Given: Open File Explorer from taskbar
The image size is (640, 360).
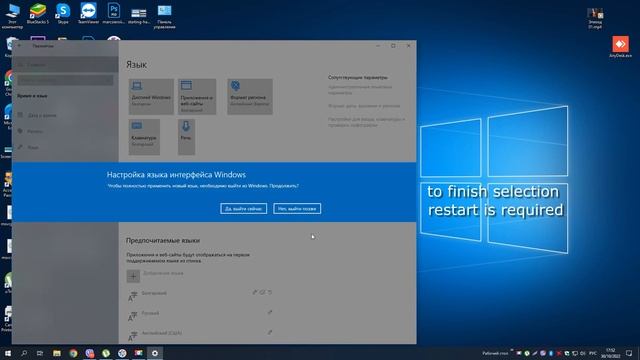Looking at the screenshot, I should (57, 353).
